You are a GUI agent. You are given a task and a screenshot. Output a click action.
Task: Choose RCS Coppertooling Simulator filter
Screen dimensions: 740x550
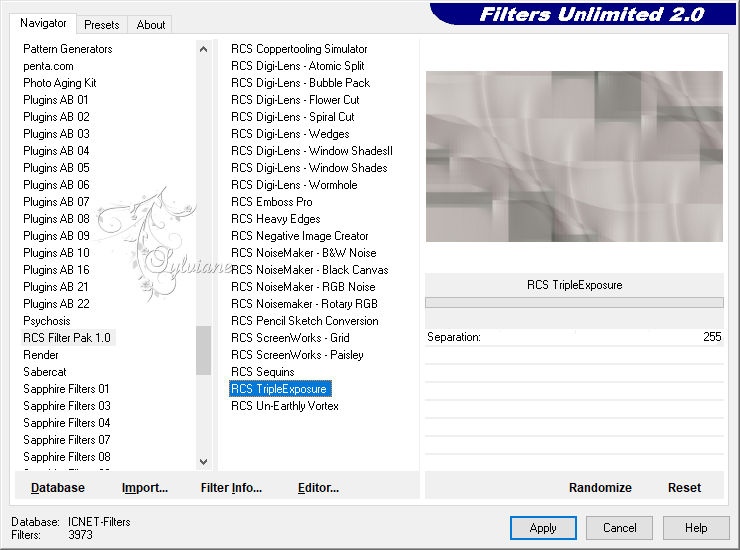pos(299,49)
